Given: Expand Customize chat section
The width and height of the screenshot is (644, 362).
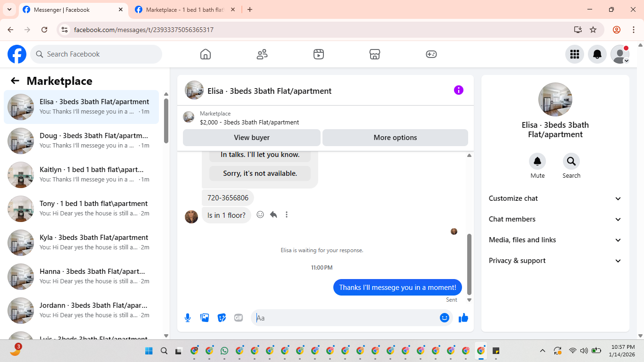Looking at the screenshot, I should tap(555, 198).
